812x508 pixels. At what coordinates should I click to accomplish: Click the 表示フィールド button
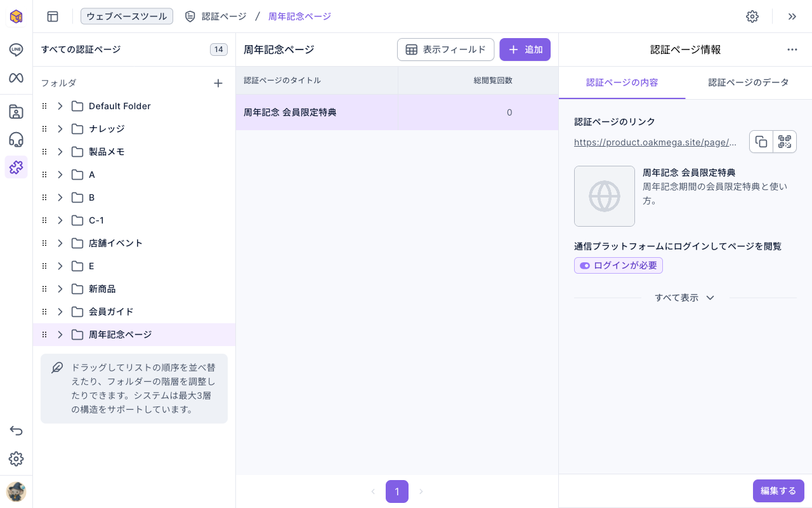[446, 50]
